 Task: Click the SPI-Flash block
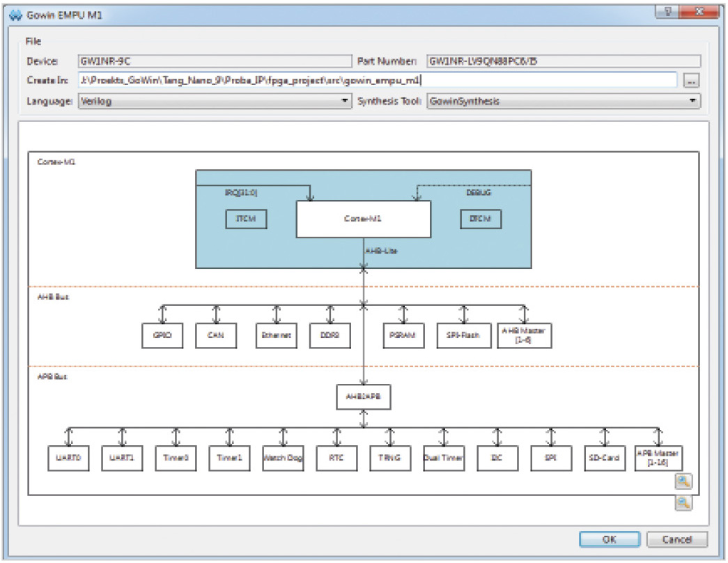(460, 335)
